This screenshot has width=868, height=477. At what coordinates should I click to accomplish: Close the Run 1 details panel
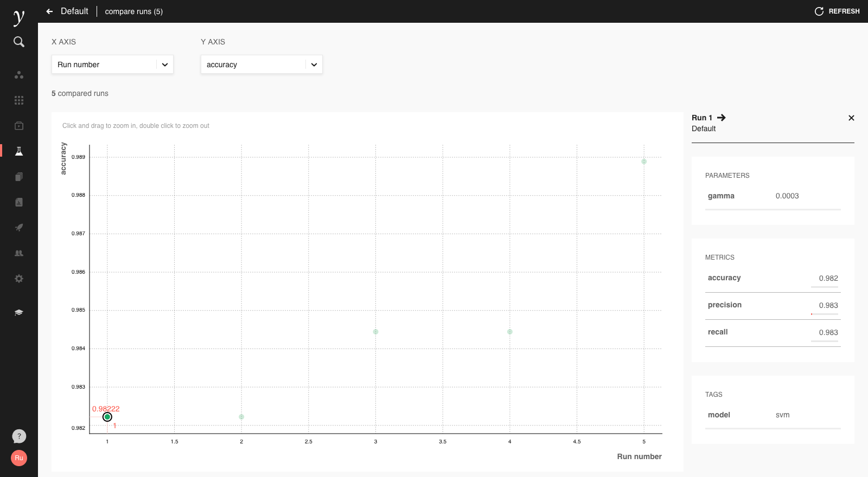coord(851,118)
